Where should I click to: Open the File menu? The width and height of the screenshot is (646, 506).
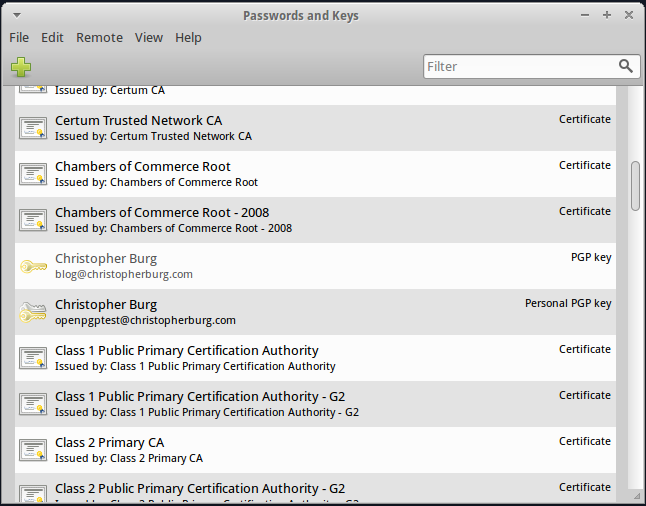tap(19, 37)
